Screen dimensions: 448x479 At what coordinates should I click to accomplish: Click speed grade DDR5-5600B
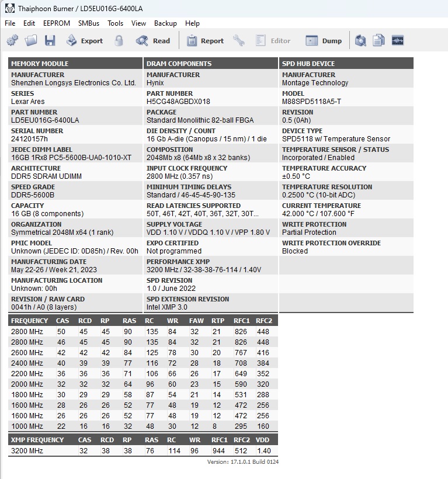(33, 195)
